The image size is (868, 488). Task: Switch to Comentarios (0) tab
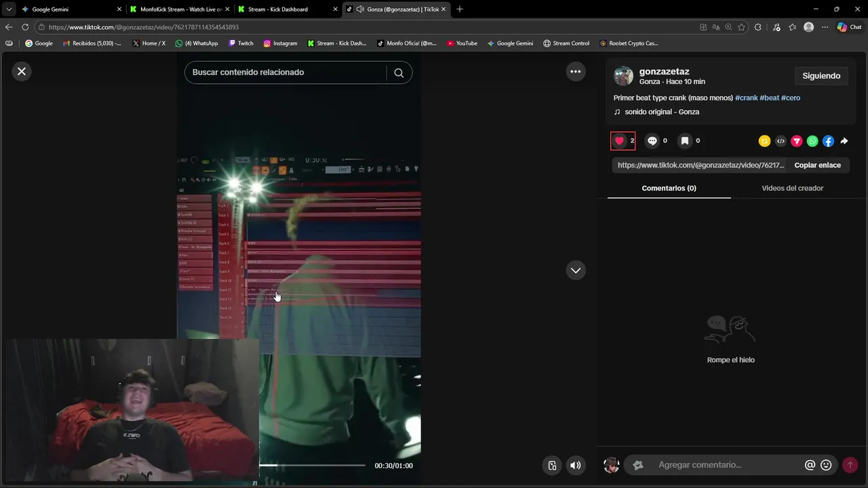(x=669, y=188)
